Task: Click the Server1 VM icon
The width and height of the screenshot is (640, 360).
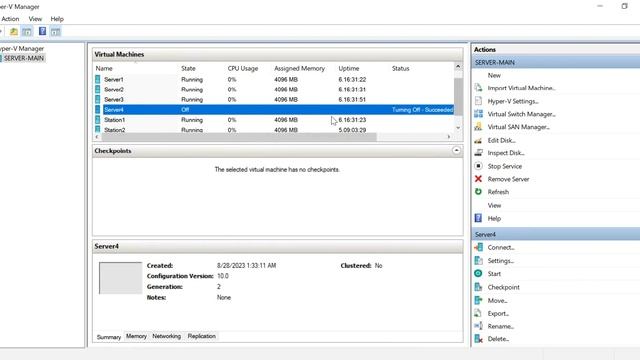Action: (x=98, y=79)
